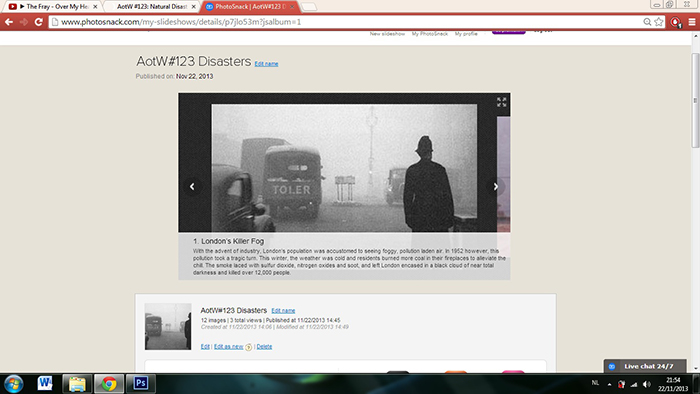Click the Delete link for the album
This screenshot has height=394, width=700.
pos(264,347)
